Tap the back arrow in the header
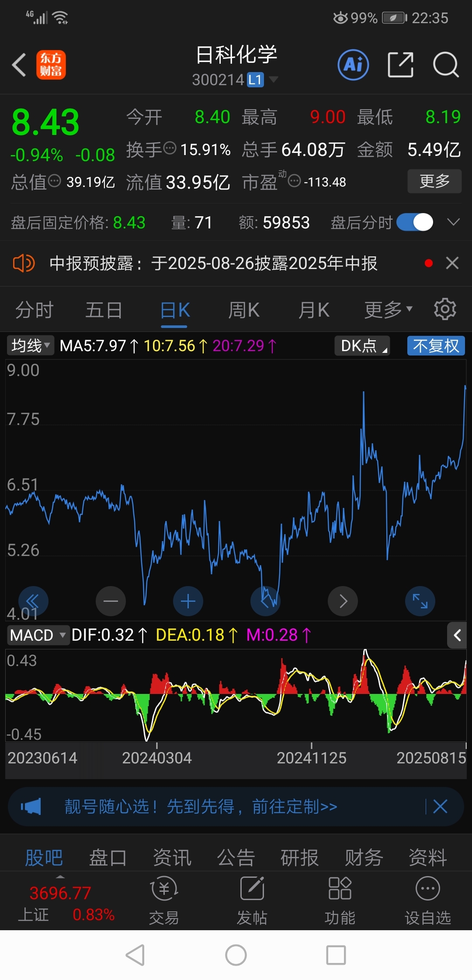This screenshot has width=472, height=980. (19, 65)
